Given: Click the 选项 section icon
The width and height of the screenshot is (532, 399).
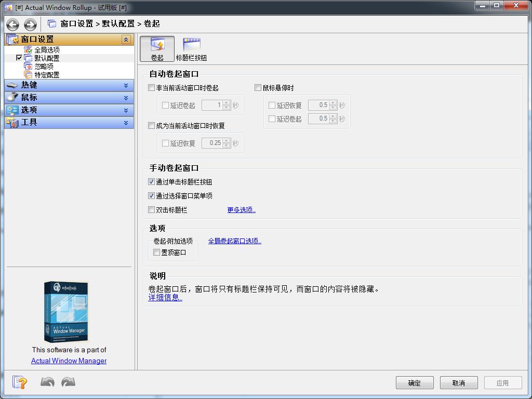Looking at the screenshot, I should pyautogui.click(x=12, y=110).
